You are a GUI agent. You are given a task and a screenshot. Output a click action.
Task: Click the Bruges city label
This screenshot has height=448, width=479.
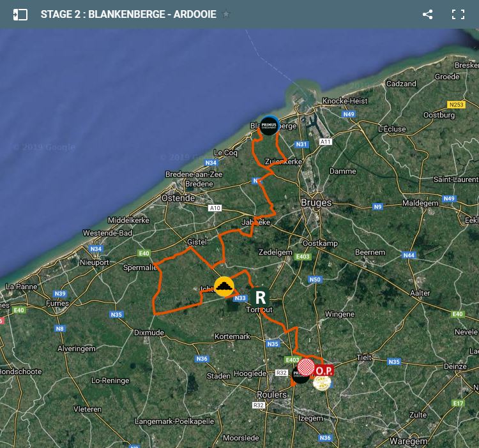pos(317,203)
